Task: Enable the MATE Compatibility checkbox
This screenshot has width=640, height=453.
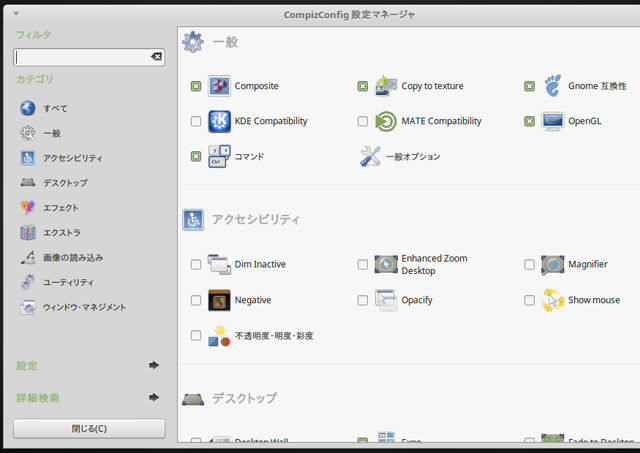Action: point(362,121)
